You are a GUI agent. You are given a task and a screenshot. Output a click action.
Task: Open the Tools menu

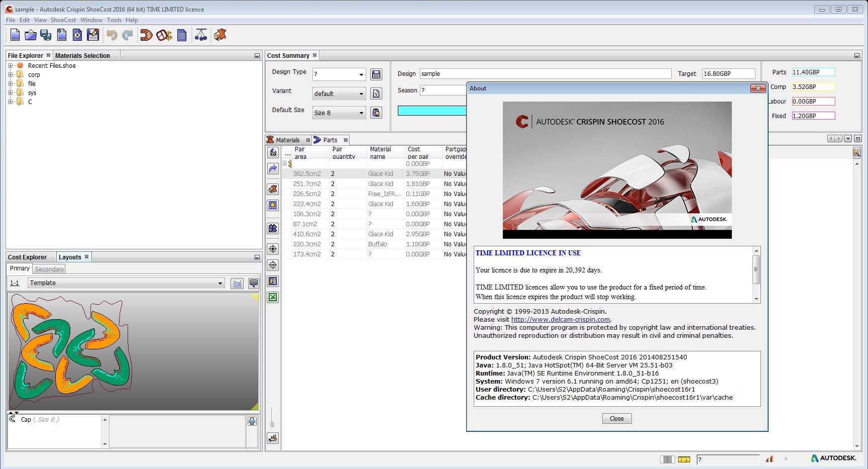coord(114,20)
